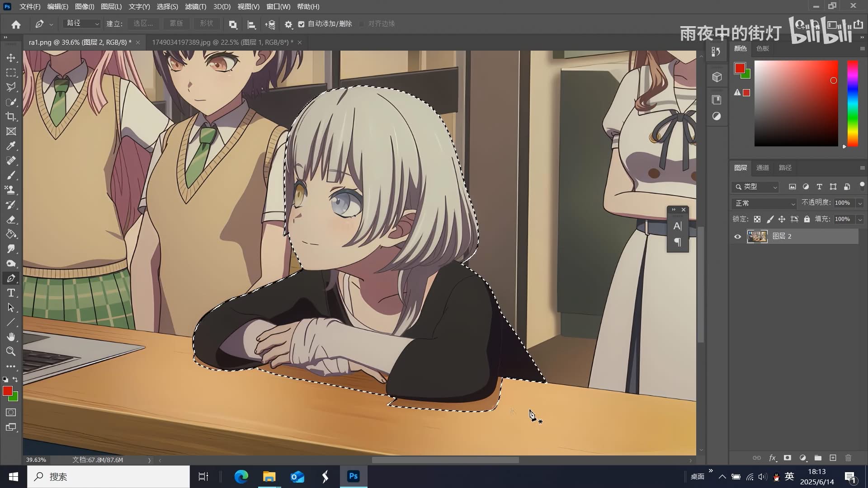Select the Eyedropper tool
Image resolution: width=868 pixels, height=488 pixels.
coord(11,146)
